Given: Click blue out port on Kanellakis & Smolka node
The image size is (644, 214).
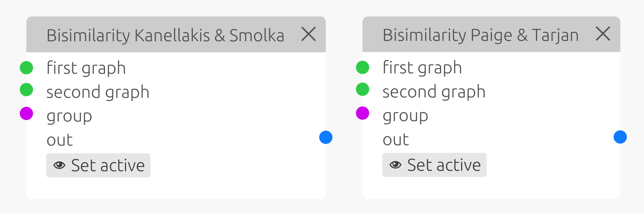Looking at the screenshot, I should [x=326, y=137].
